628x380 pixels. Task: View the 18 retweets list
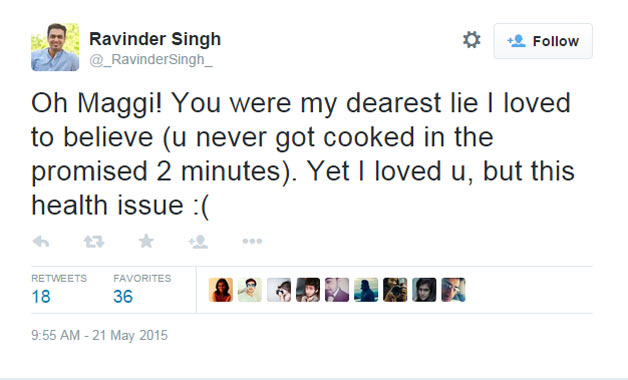(x=59, y=290)
